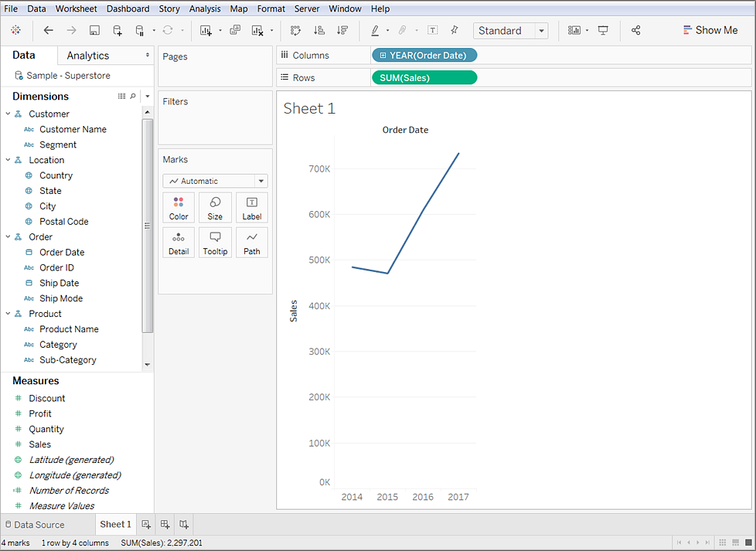The image size is (756, 551).
Task: Sort ascending using the toolbar icon
Action: point(318,31)
